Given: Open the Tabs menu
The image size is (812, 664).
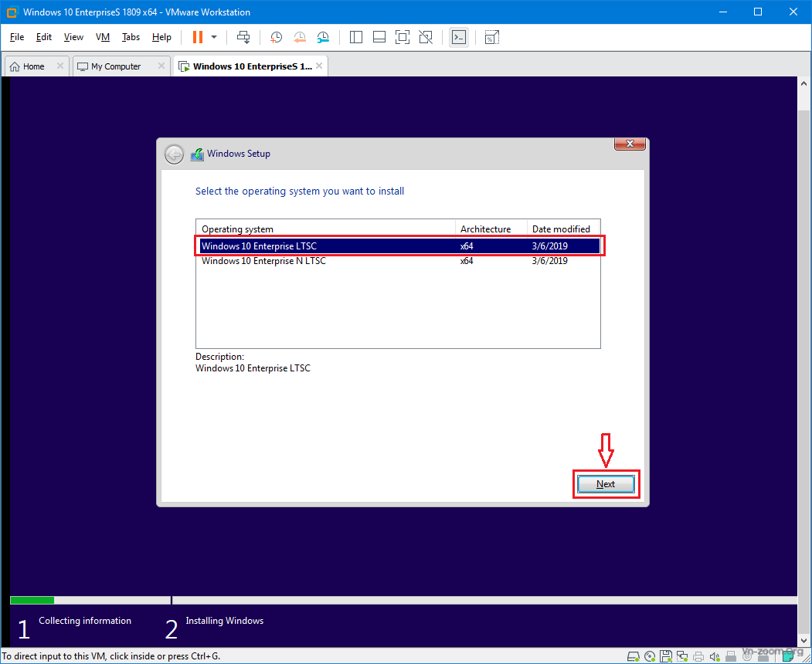Looking at the screenshot, I should point(131,37).
